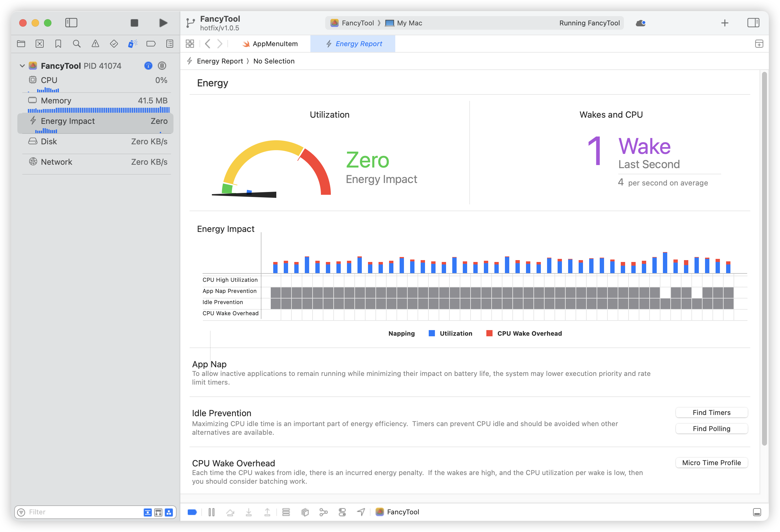This screenshot has height=532, width=780.
Task: Click the Simulate Location arrow
Action: tap(361, 512)
